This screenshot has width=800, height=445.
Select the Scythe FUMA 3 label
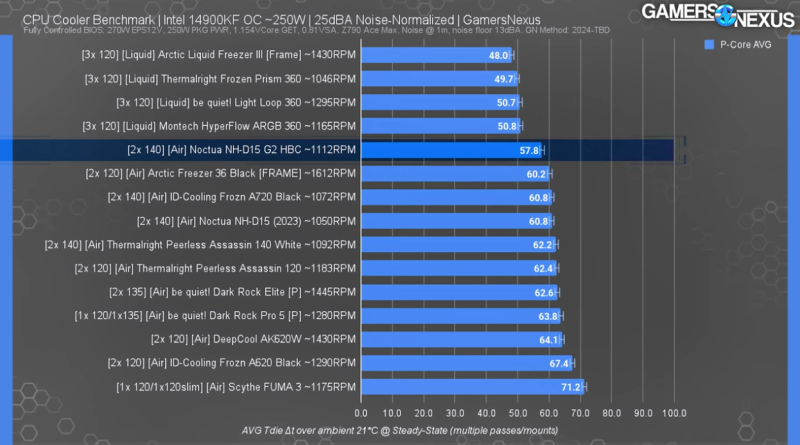click(x=236, y=387)
